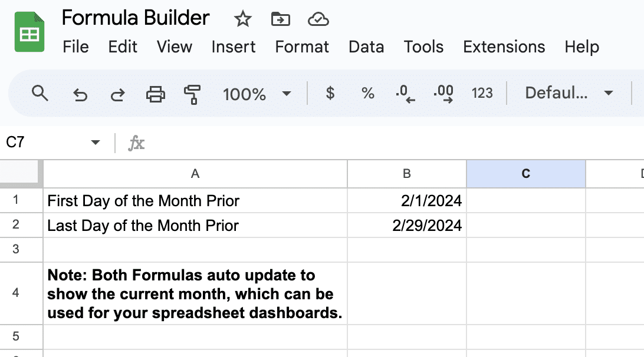644x357 pixels.
Task: Open the Extensions menu
Action: (x=504, y=47)
